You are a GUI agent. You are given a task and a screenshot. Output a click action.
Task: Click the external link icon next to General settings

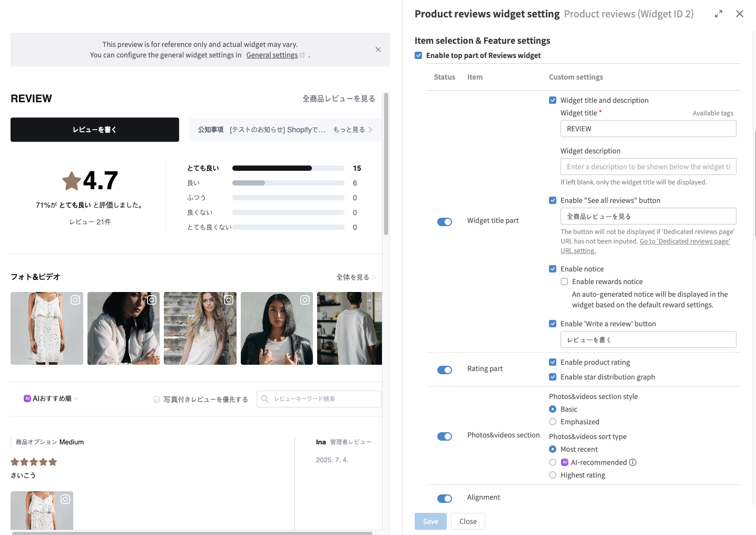(302, 55)
